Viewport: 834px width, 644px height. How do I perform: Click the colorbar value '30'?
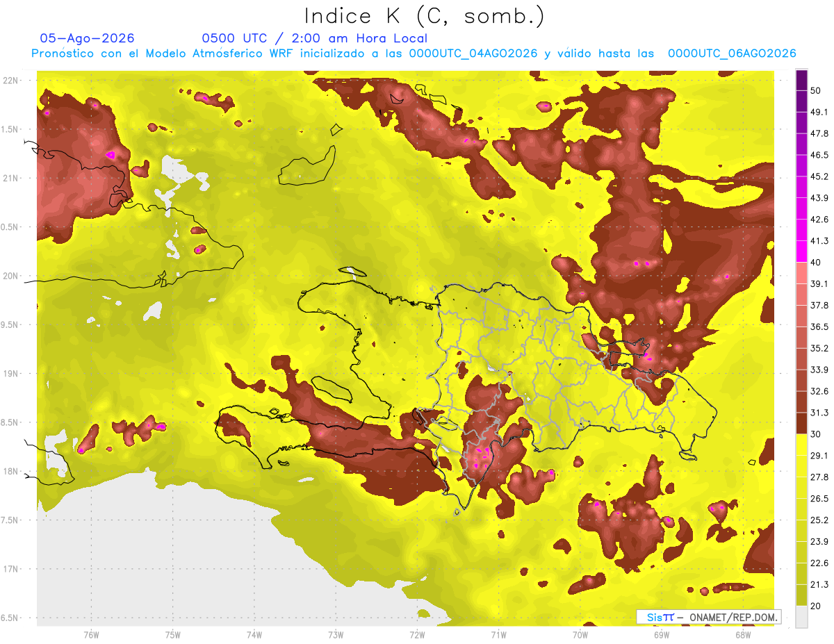click(x=817, y=434)
